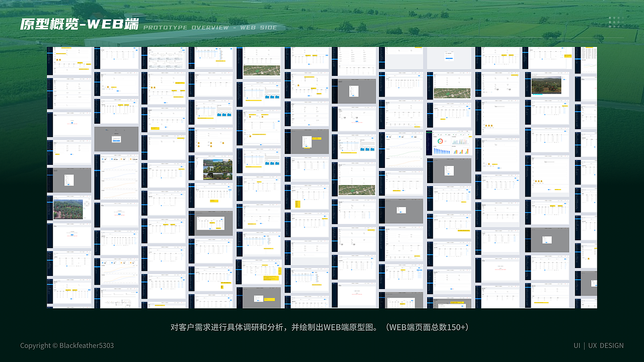This screenshot has height=362, width=644.
Task: Click the donut chart on the analytics dashboard thumbnail
Action: pos(441,141)
